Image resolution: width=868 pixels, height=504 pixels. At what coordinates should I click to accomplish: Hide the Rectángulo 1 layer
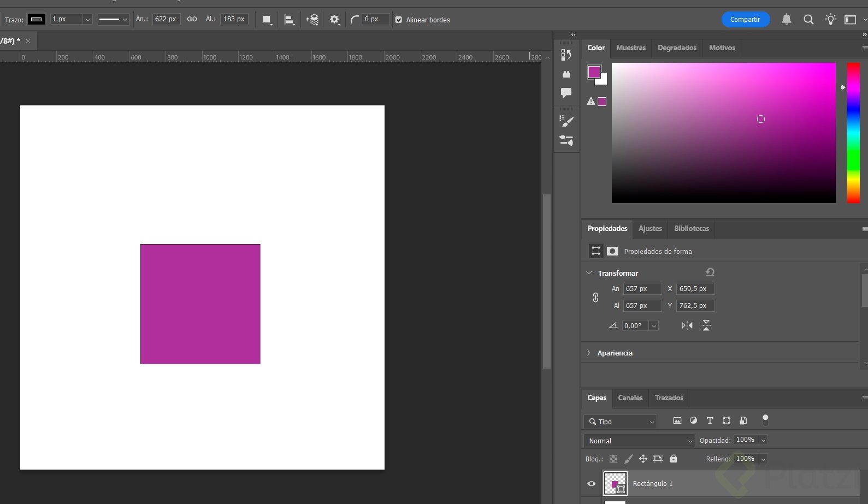[x=591, y=483]
